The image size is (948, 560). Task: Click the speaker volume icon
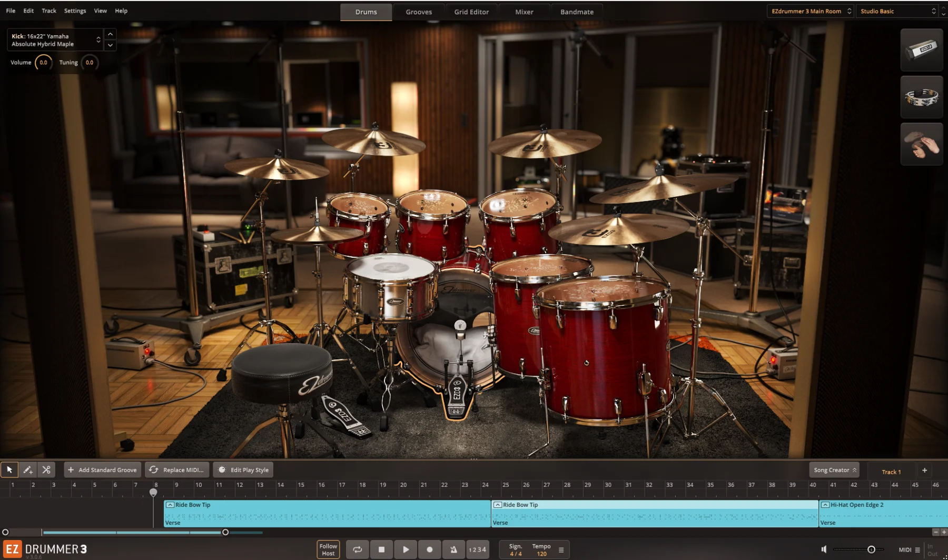coord(824,549)
